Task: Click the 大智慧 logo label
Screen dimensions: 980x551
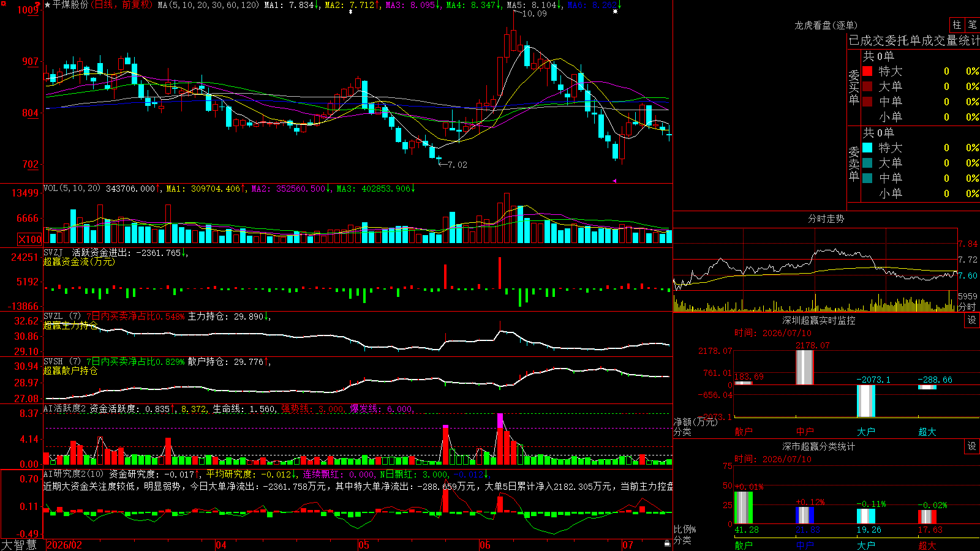Action: 19,544
